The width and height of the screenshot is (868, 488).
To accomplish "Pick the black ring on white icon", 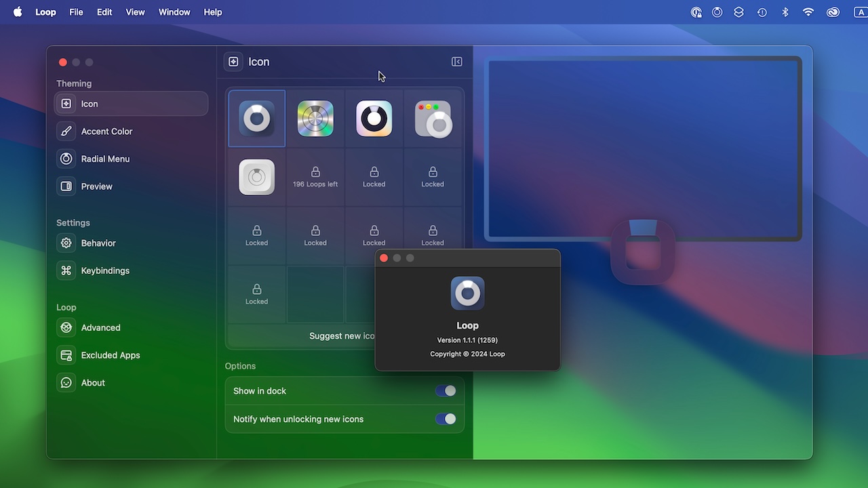I will point(374,119).
